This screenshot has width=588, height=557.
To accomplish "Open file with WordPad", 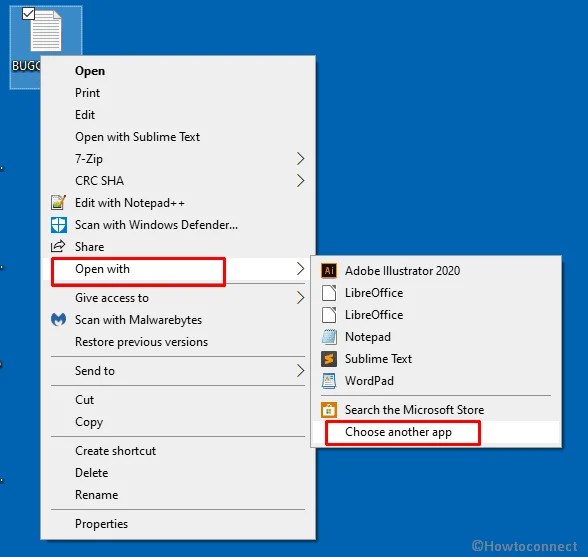I will 436,381.
